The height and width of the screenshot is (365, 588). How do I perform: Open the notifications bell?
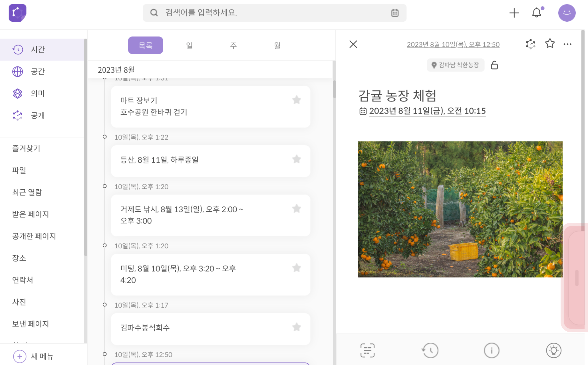pos(537,13)
